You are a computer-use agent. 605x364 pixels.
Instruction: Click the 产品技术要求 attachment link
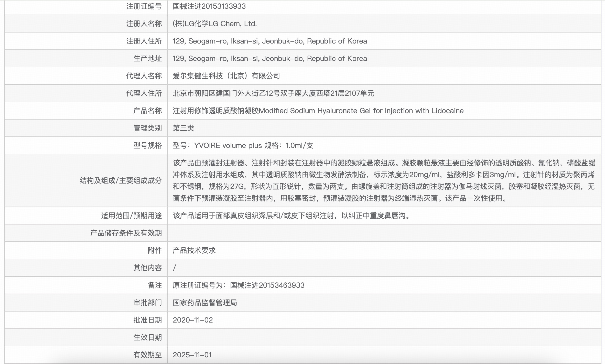point(194,250)
